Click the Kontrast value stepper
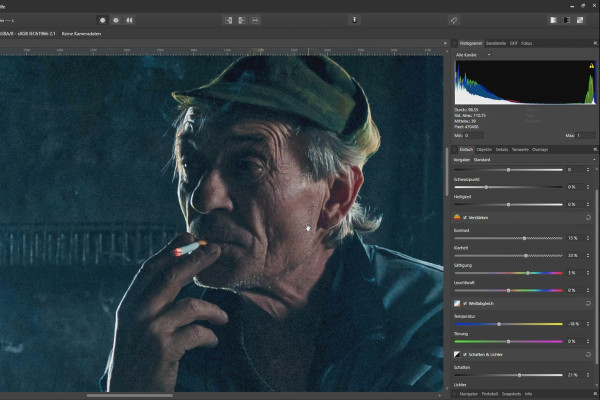This screenshot has height=400, width=600. (588, 238)
